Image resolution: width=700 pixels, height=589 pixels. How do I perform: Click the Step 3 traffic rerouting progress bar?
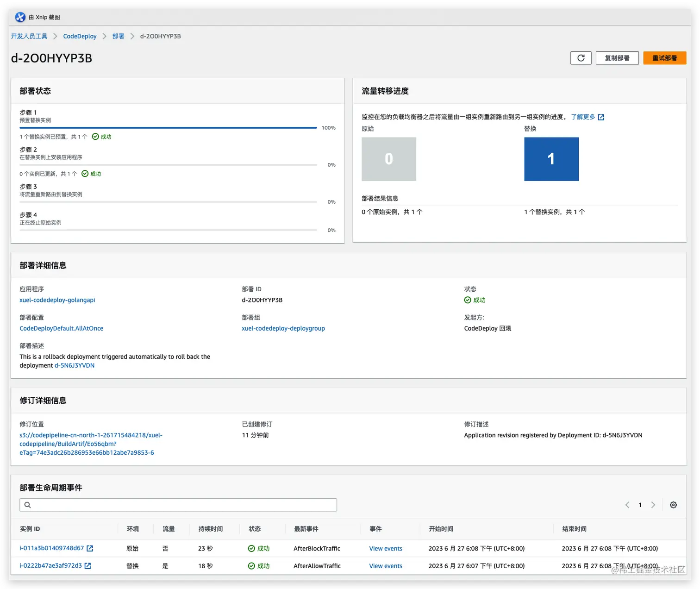click(x=168, y=202)
